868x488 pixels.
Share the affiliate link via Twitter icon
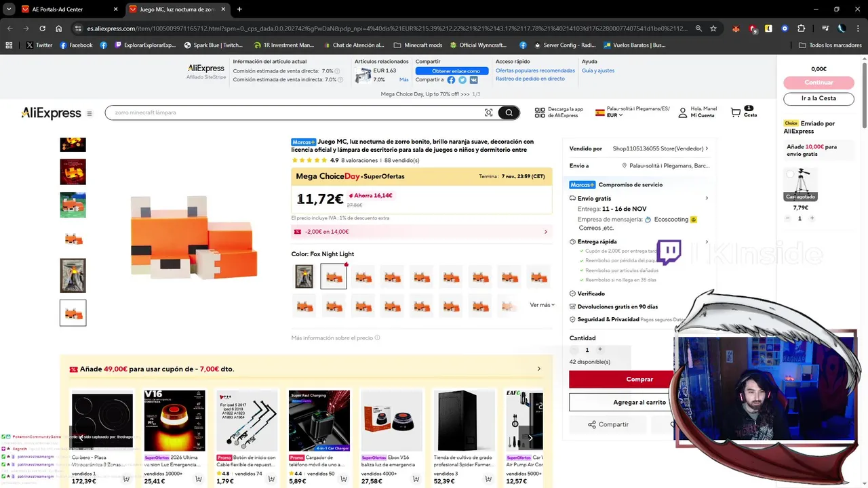click(x=462, y=80)
